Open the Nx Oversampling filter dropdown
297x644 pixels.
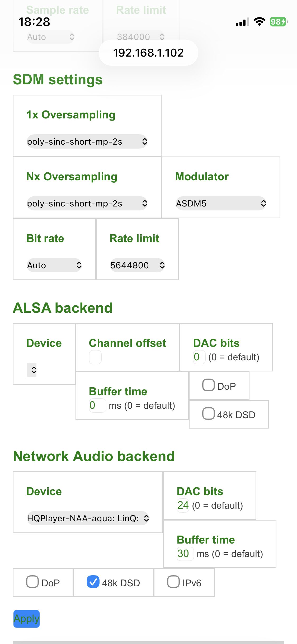click(x=87, y=203)
